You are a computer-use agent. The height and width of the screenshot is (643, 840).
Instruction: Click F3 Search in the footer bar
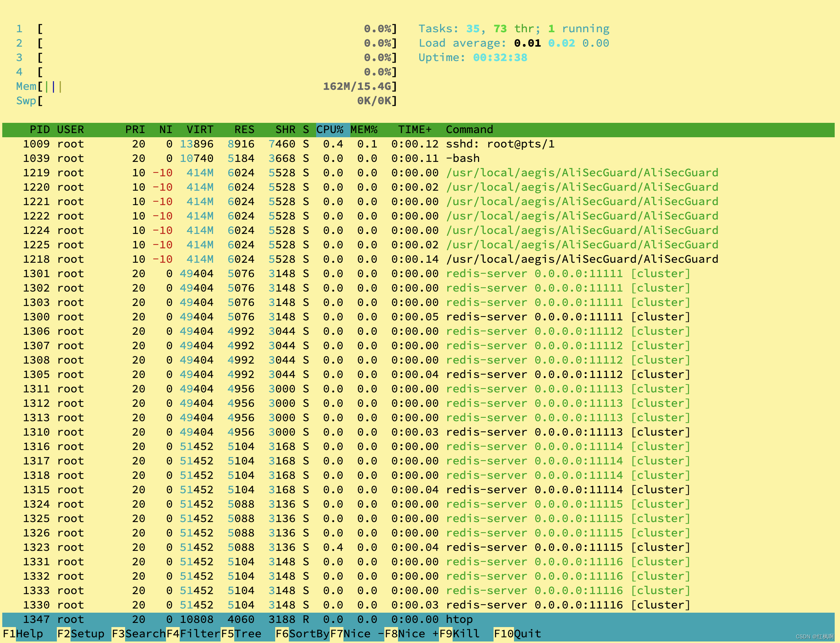tap(138, 634)
